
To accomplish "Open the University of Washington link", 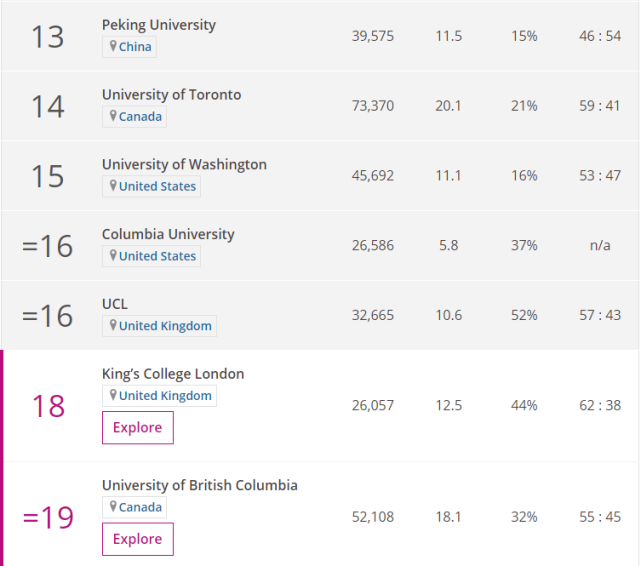I will 184,165.
